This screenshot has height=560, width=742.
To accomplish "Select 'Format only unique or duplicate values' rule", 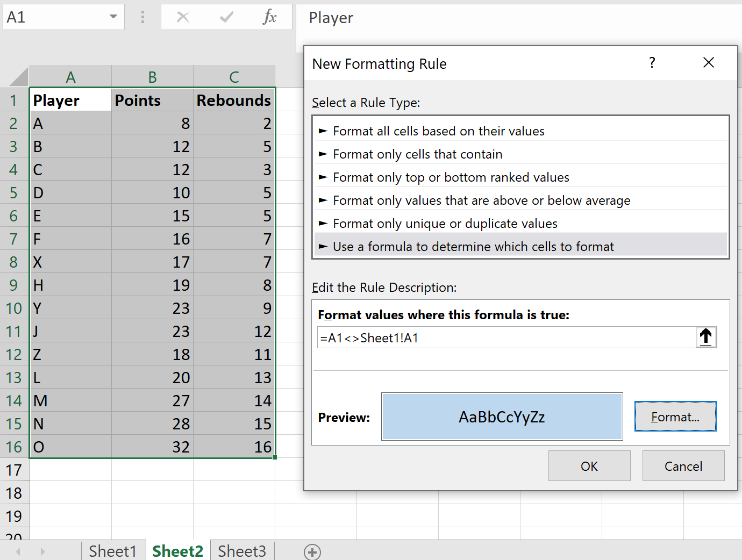I will coord(445,223).
